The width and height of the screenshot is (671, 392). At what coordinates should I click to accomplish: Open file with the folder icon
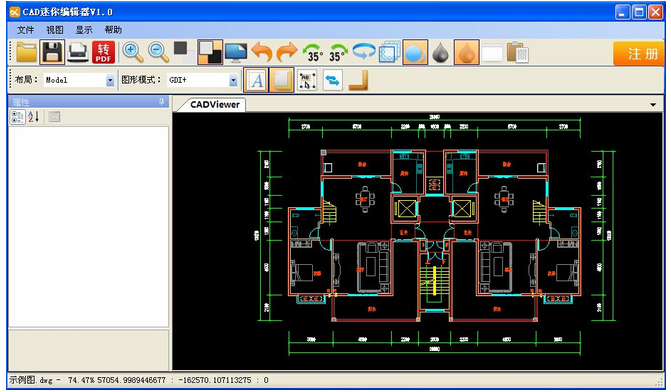point(27,52)
